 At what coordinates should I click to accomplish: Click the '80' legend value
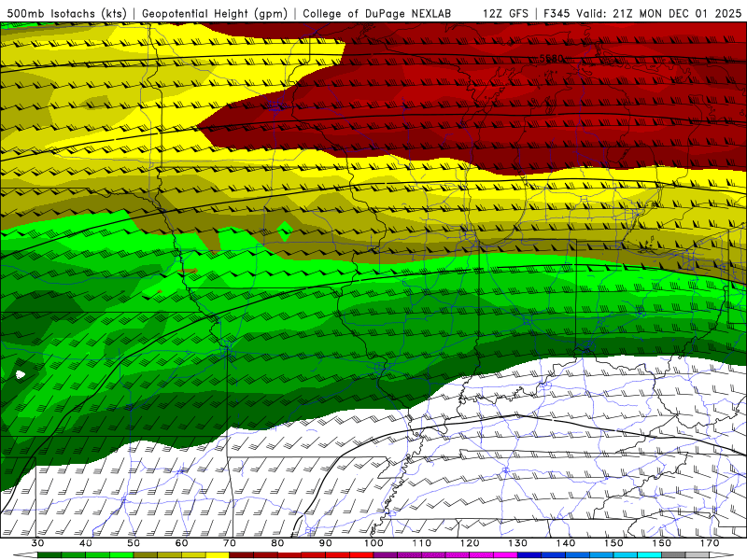coord(277,543)
